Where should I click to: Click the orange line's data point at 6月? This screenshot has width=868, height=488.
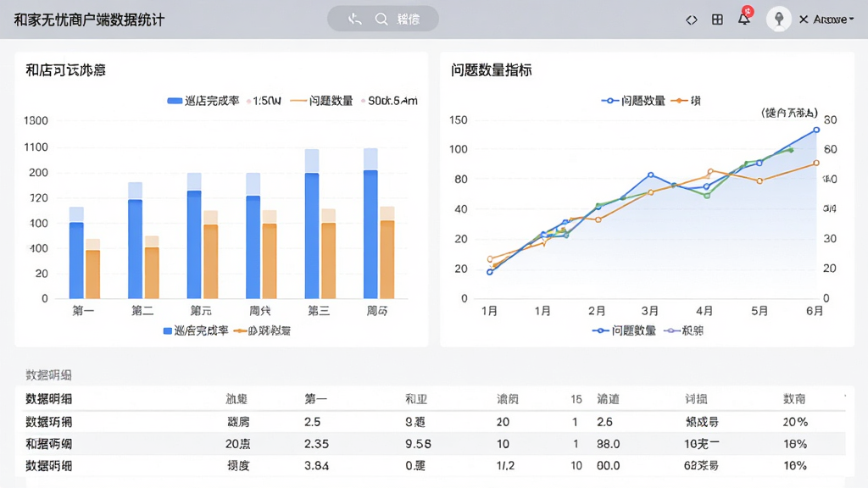pyautogui.click(x=816, y=164)
